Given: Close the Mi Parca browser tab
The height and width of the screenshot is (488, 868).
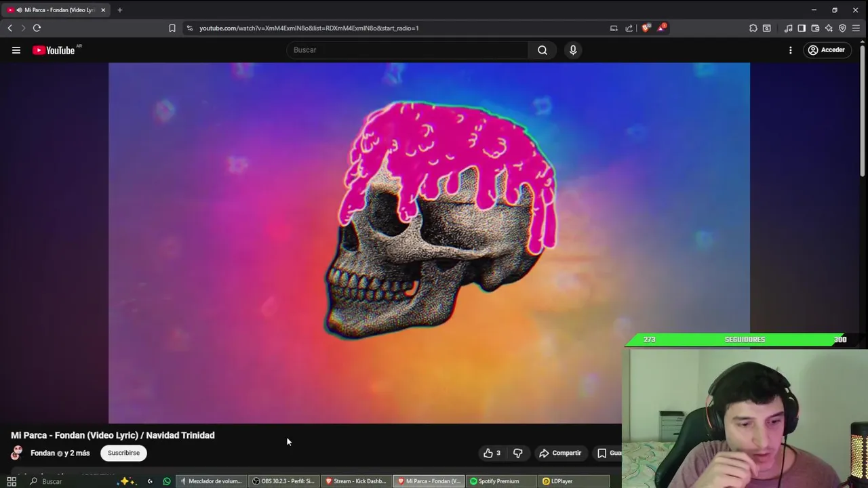Looking at the screenshot, I should point(103,10).
